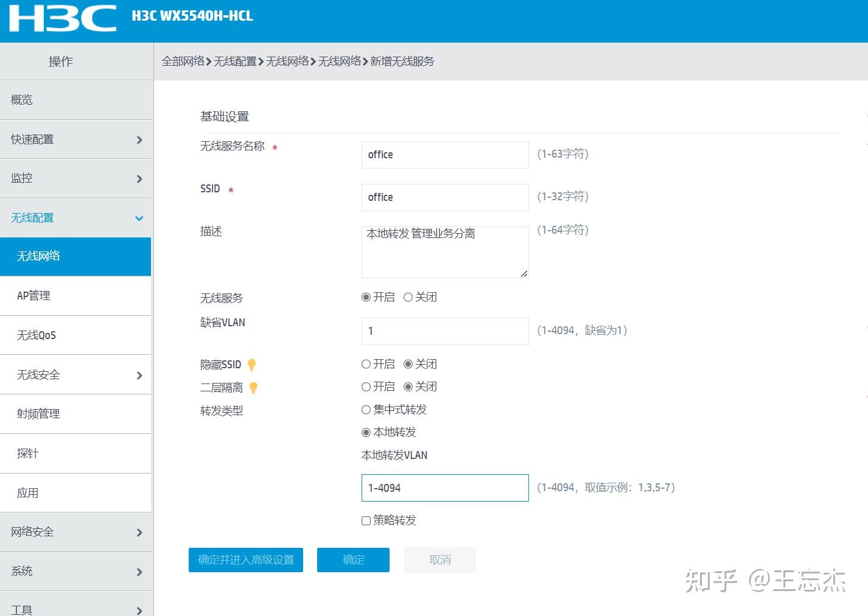Screen dimensions: 868x616
Task: Expand the 无线安全 sidebar section
Action: click(x=76, y=374)
